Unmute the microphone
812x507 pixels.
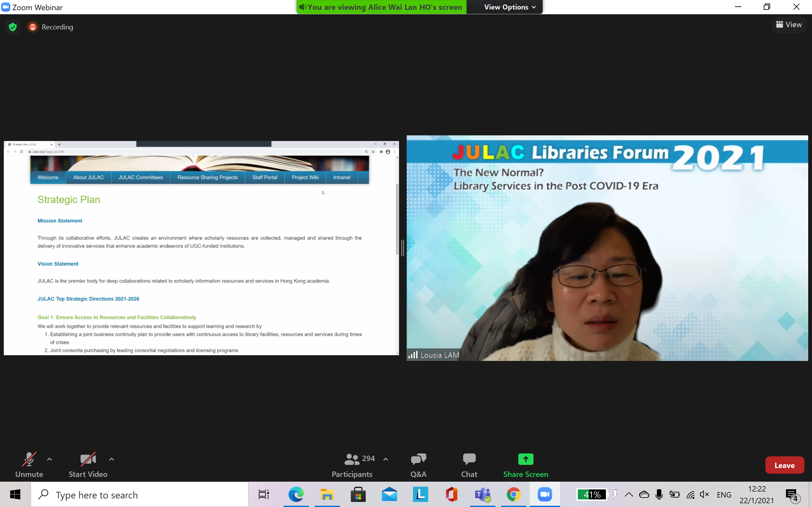pos(29,465)
